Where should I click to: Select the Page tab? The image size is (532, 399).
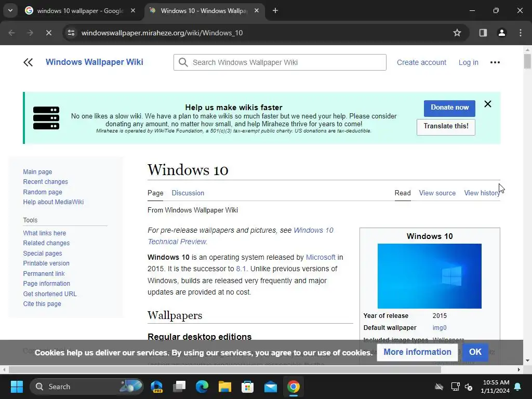155,193
